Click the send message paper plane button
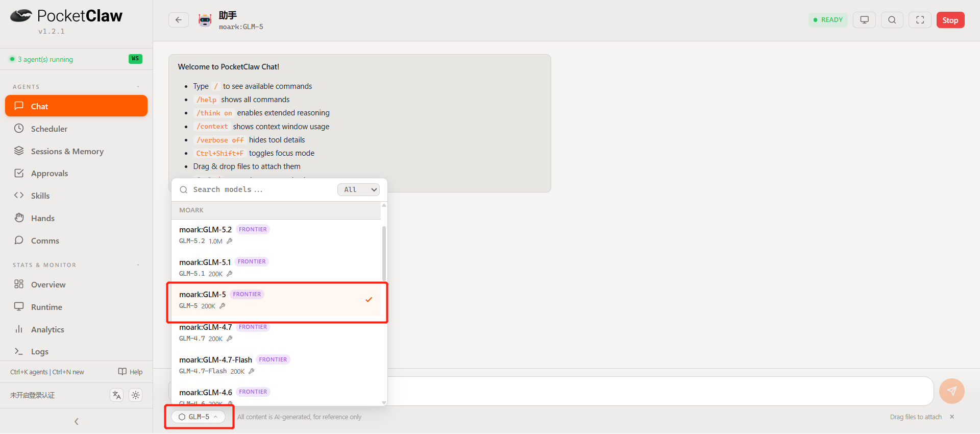Viewport: 980px width, 434px height. click(952, 391)
